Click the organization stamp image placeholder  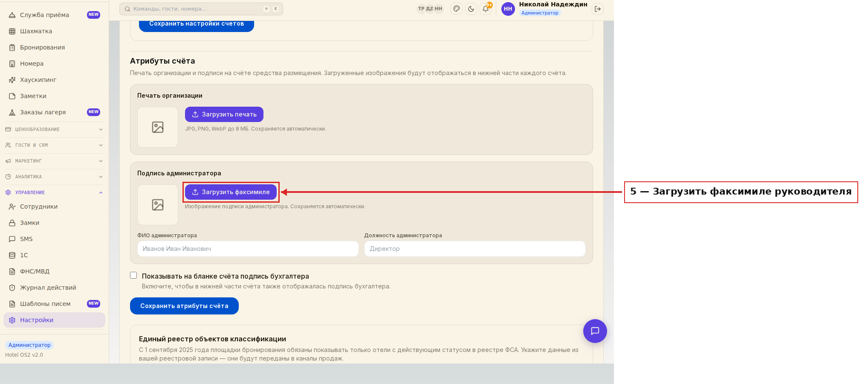(x=158, y=127)
